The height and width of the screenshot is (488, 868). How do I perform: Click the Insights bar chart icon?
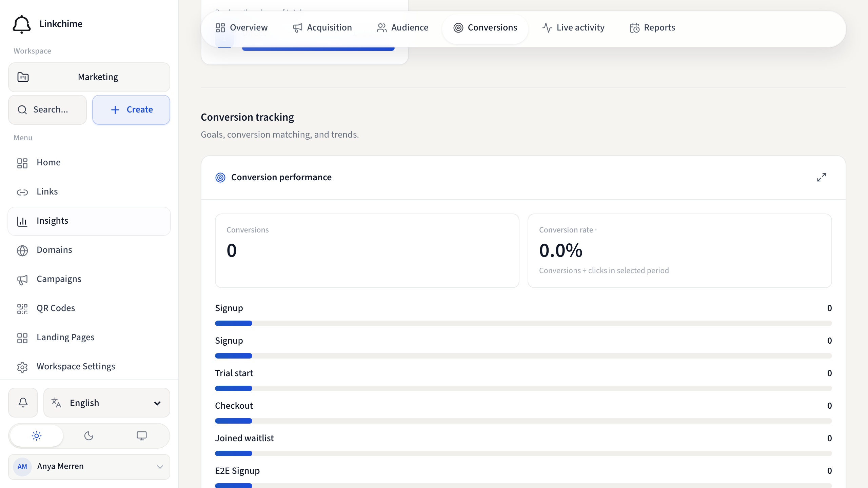coord(22,221)
